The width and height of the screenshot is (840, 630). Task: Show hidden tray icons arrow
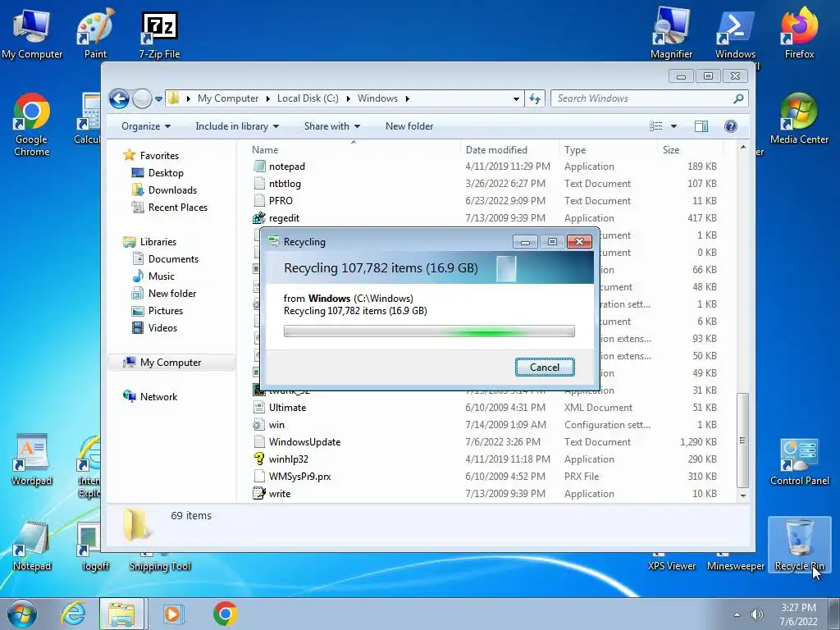pos(737,614)
